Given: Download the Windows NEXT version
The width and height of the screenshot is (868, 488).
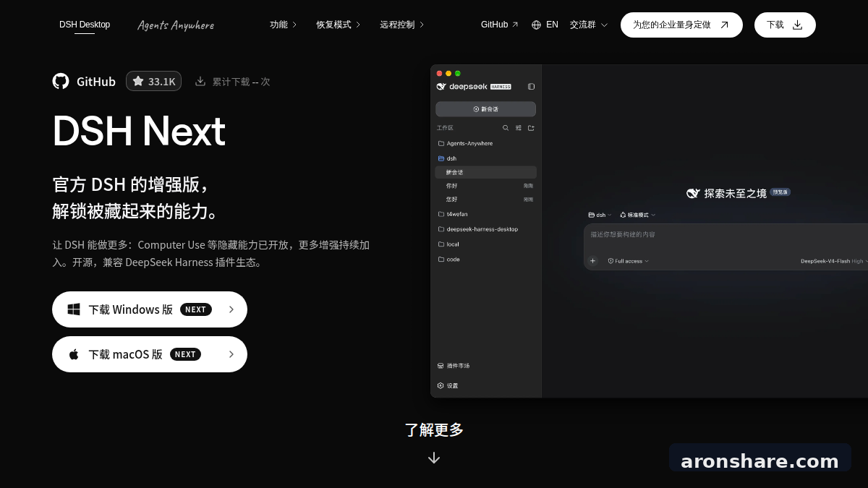Looking at the screenshot, I should click(150, 309).
